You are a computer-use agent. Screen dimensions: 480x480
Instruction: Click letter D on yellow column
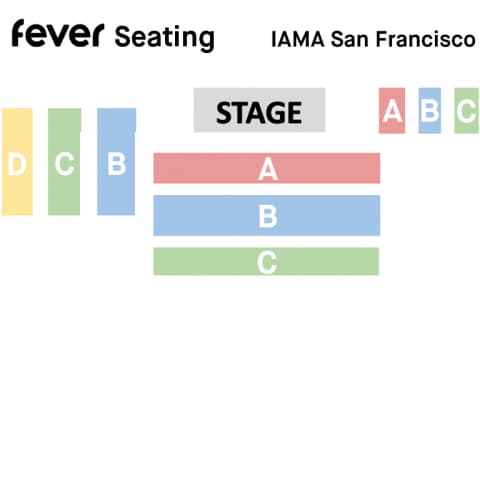(17, 164)
